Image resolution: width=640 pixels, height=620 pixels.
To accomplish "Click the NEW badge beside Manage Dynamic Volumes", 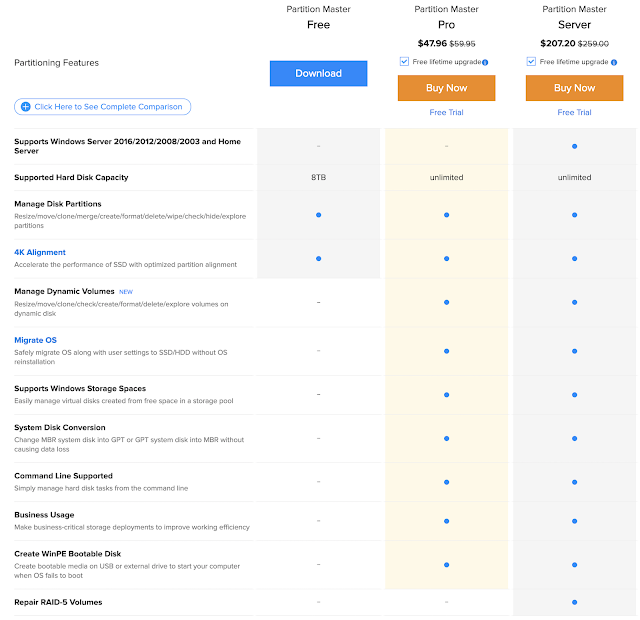I will [126, 292].
